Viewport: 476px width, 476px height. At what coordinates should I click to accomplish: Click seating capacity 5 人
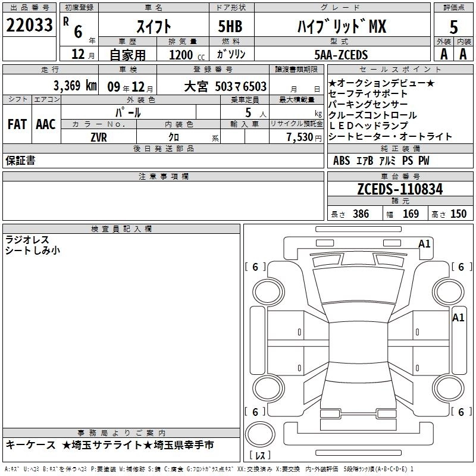[x=256, y=112]
